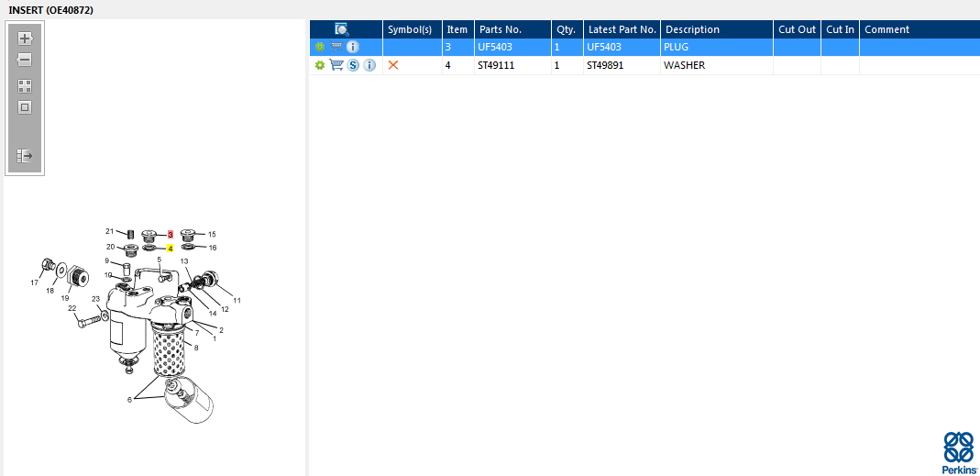Click orange X symbol in WASHER row
The image size is (980, 476).
393,65
